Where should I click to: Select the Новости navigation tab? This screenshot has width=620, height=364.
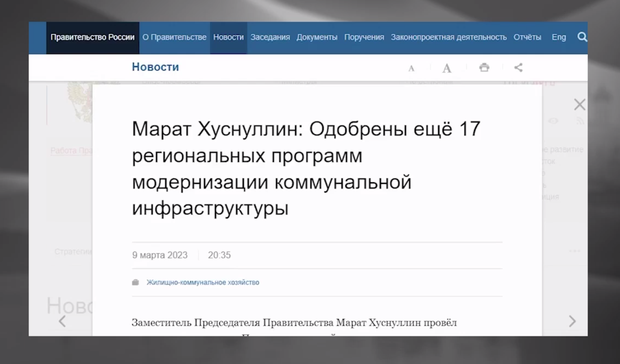click(x=228, y=38)
